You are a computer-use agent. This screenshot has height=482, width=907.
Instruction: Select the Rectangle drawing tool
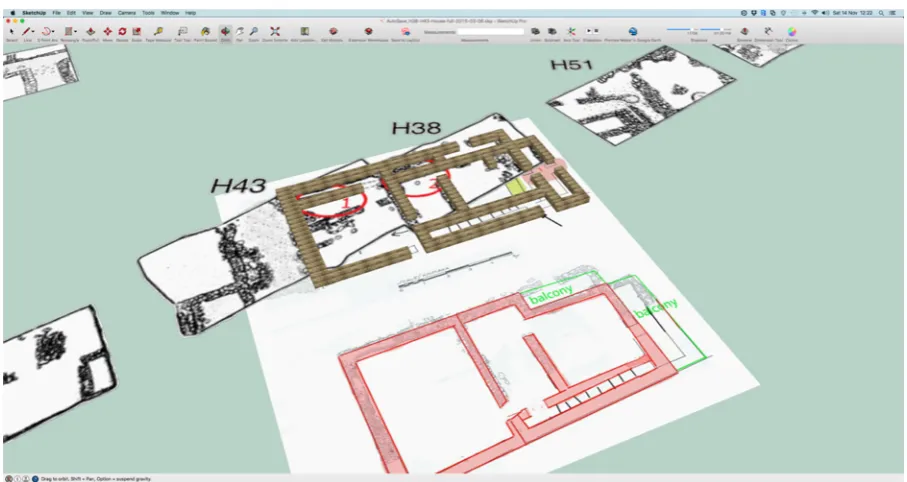point(68,32)
